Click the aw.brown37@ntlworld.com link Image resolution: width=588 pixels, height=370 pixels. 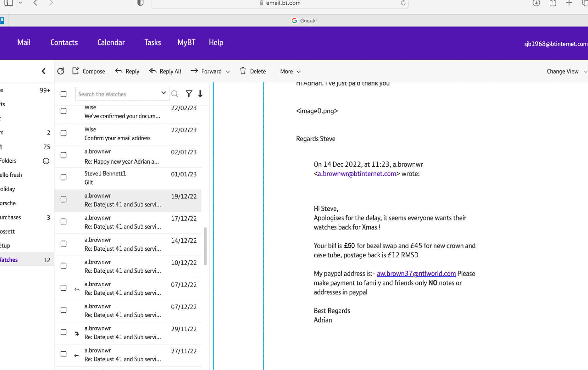point(416,274)
